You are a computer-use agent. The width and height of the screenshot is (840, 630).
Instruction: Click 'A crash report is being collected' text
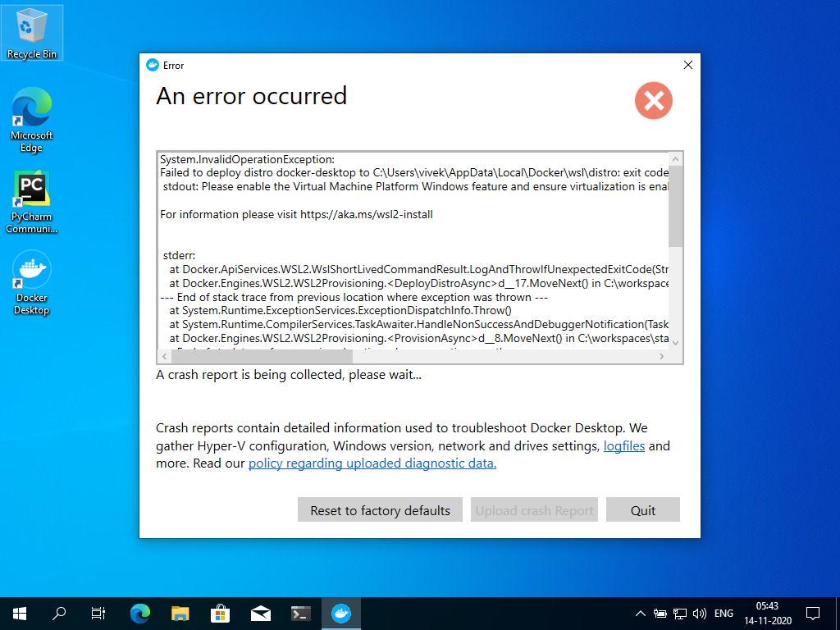[x=289, y=374]
